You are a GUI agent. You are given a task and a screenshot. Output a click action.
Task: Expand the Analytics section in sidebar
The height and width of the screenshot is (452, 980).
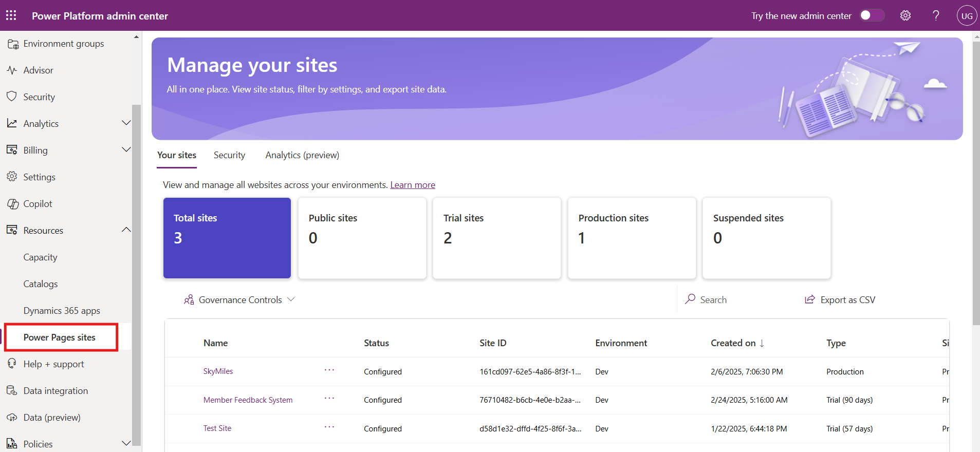point(126,123)
